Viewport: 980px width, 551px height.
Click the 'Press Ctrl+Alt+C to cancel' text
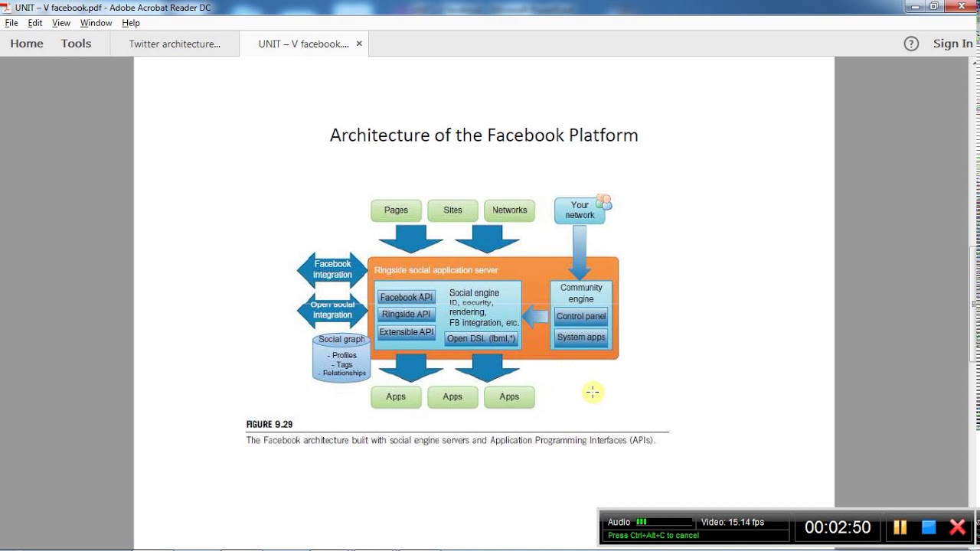click(x=653, y=535)
